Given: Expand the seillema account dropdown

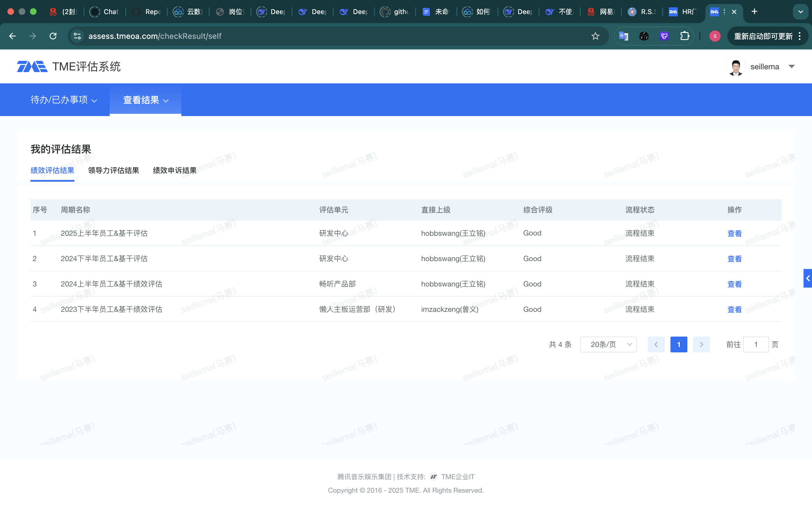Looking at the screenshot, I should point(792,67).
